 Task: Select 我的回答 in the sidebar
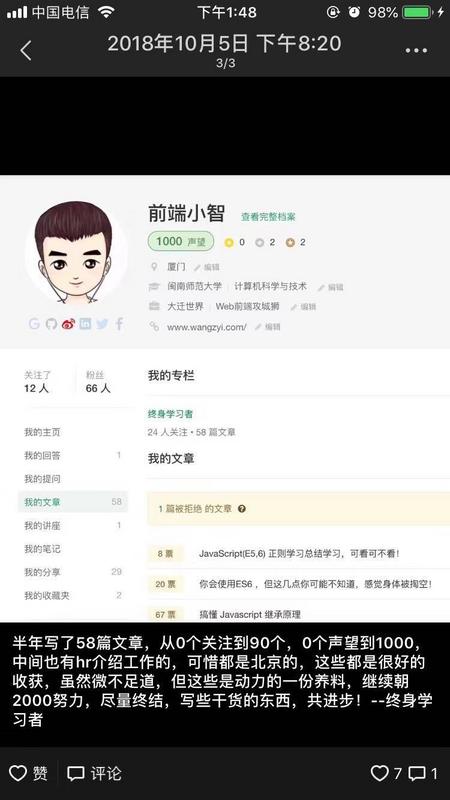pos(73,455)
